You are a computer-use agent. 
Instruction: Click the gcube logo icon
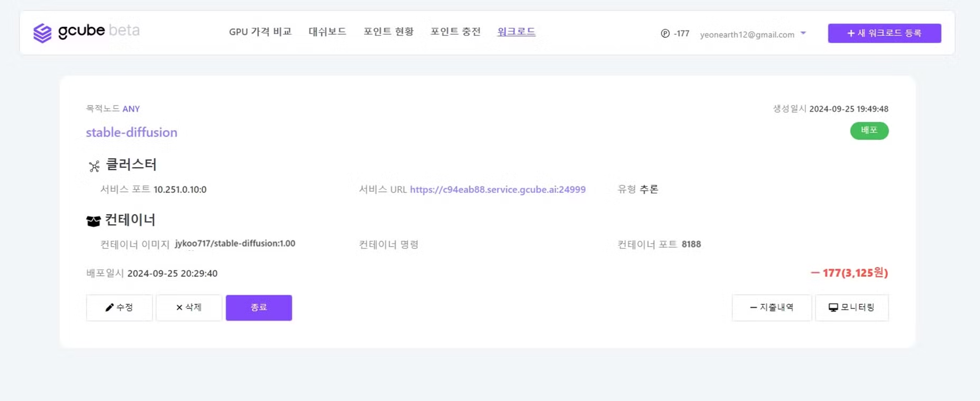[x=43, y=33]
